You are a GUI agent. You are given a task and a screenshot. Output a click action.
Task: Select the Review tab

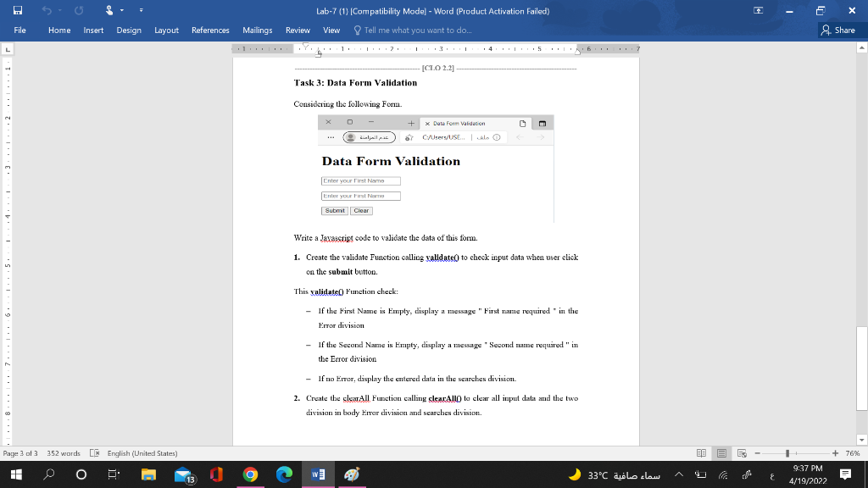[x=298, y=30]
